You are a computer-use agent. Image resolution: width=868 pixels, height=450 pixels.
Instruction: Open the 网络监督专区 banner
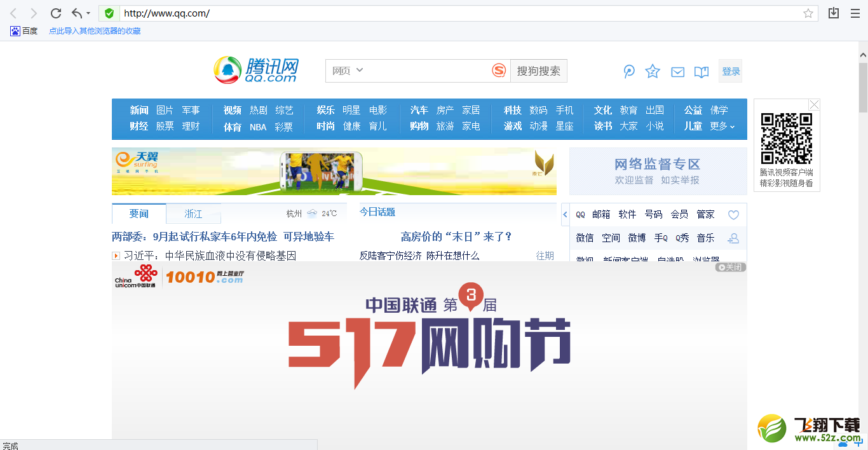coord(658,171)
